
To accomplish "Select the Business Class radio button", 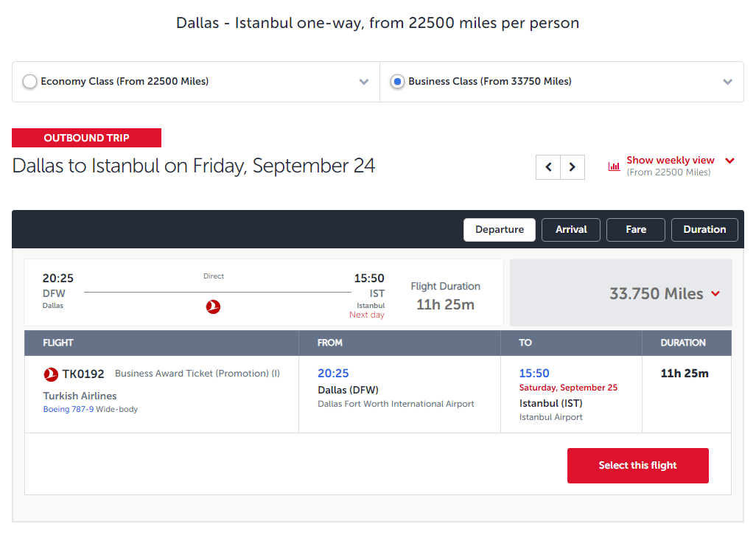I will coord(397,82).
